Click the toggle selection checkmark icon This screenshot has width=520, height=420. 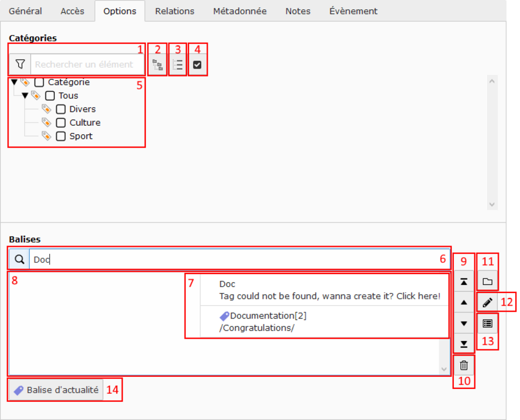point(197,64)
